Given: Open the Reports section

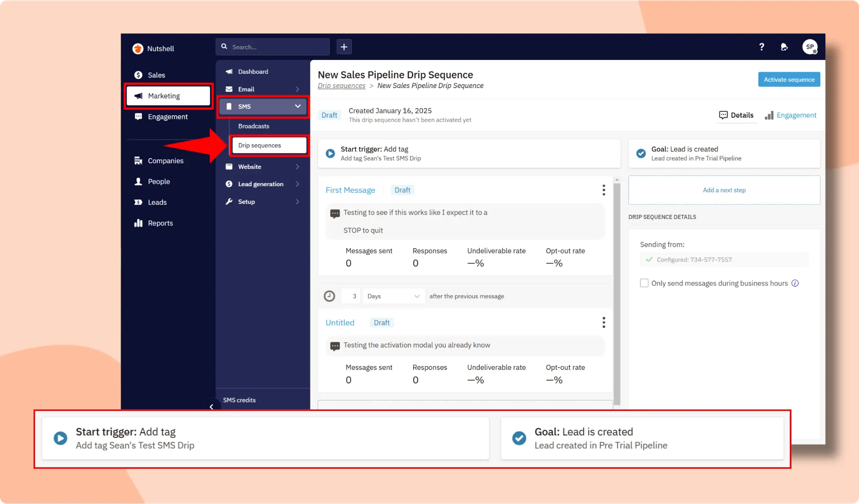Looking at the screenshot, I should click(160, 223).
